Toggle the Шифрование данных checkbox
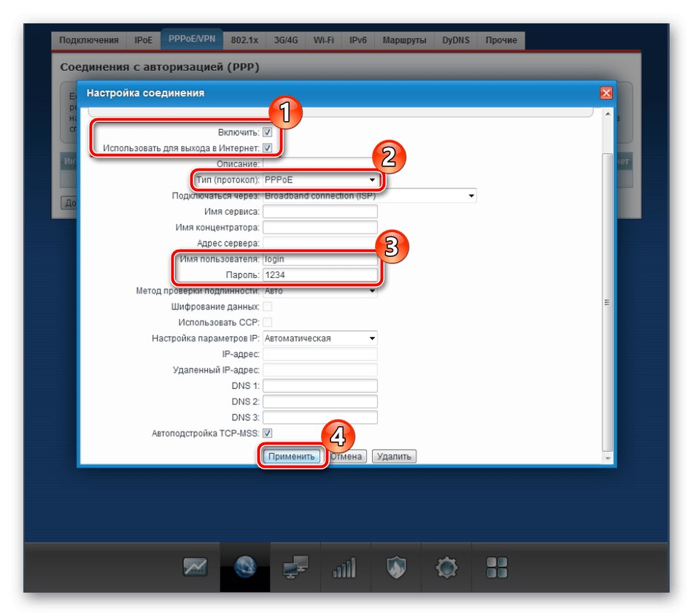693x616 pixels. (x=268, y=307)
